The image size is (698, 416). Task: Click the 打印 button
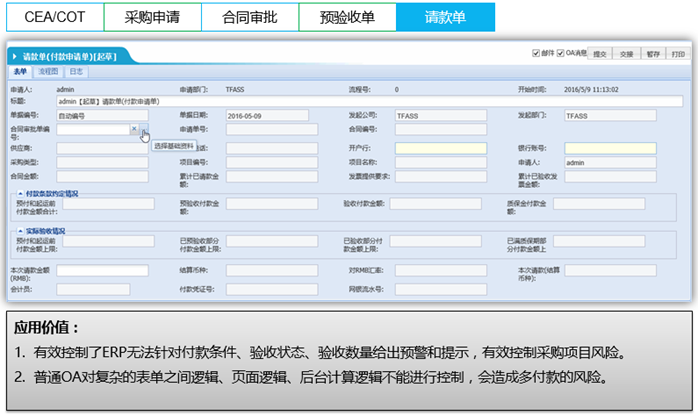click(678, 54)
